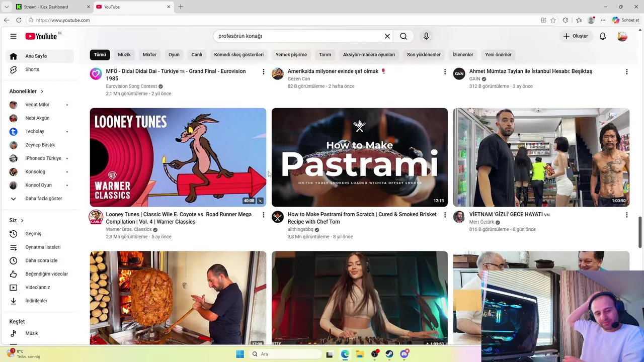Select the Mix'ler filter chip

(x=149, y=55)
